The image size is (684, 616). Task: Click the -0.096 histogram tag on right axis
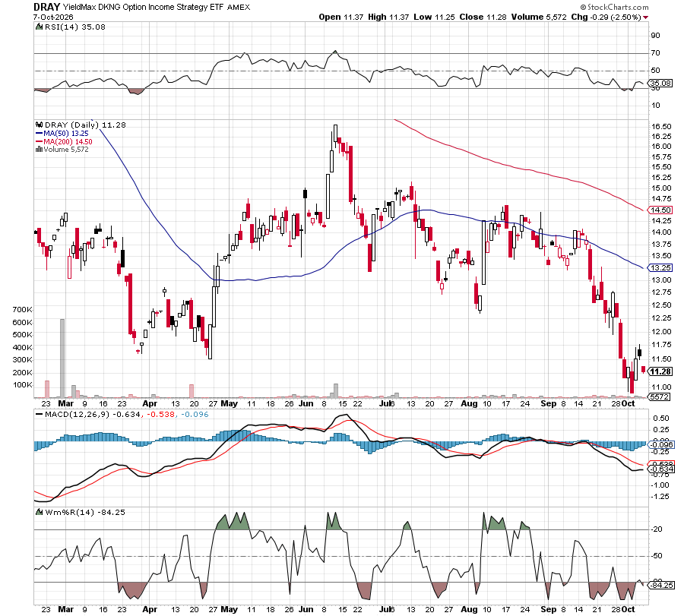click(662, 445)
